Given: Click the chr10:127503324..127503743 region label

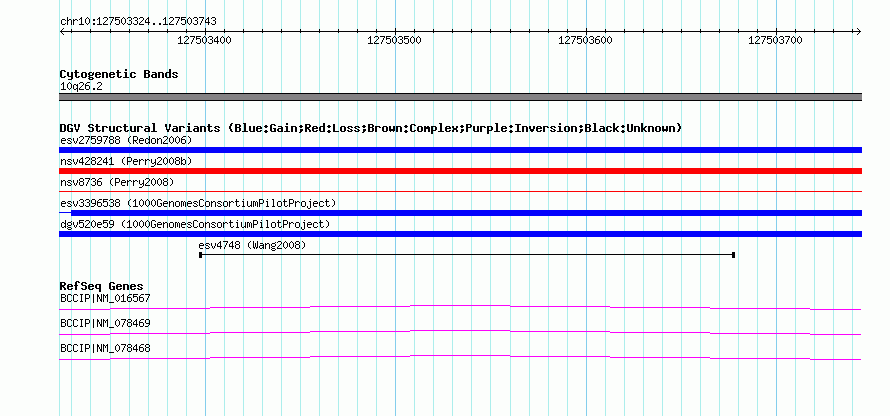Looking at the screenshot, I should click(138, 22).
